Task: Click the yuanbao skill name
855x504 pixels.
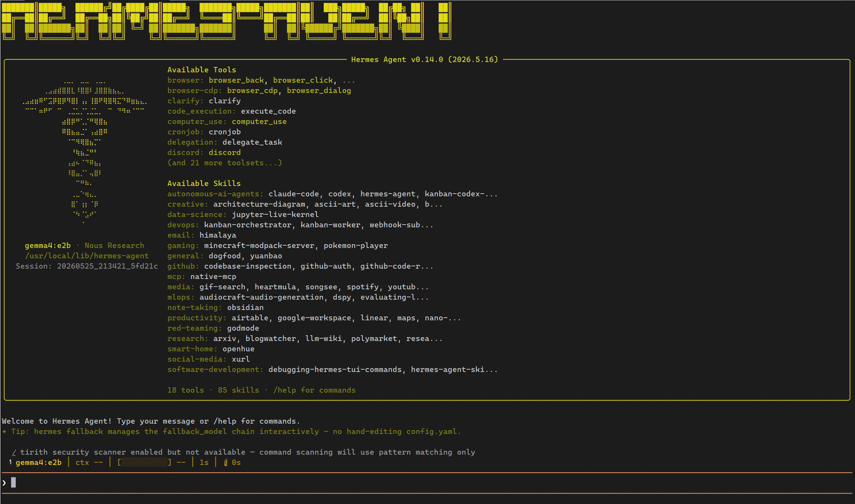Action: click(266, 256)
